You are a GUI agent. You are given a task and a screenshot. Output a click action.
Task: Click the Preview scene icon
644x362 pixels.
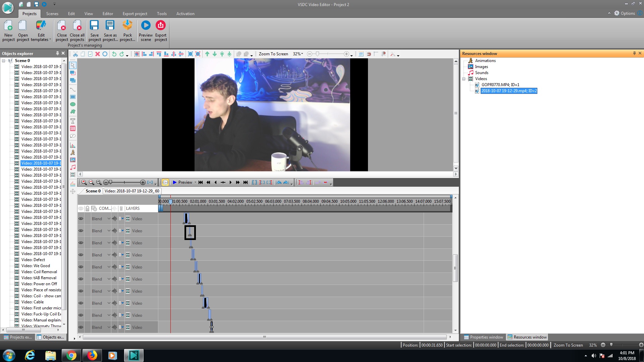(146, 26)
